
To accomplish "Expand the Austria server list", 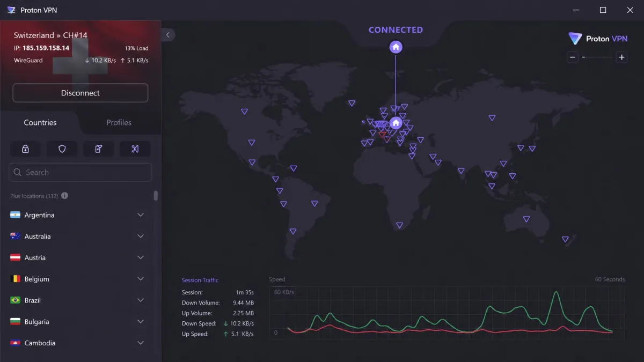I will (141, 258).
